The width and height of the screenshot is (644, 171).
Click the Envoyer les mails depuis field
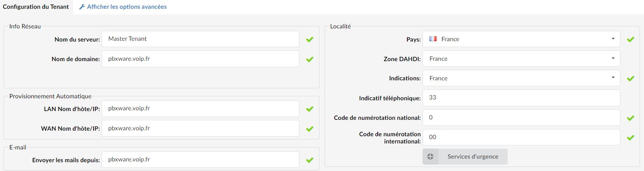[x=200, y=159]
